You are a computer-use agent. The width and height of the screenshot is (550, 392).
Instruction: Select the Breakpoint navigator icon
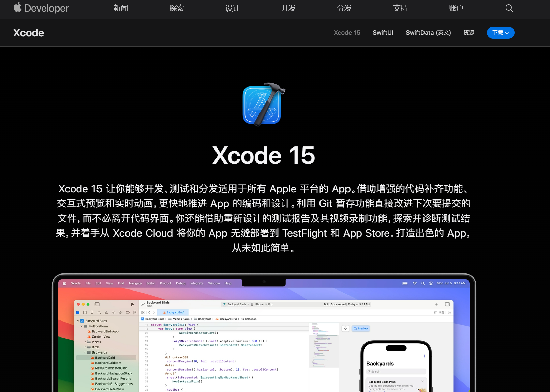point(128,312)
